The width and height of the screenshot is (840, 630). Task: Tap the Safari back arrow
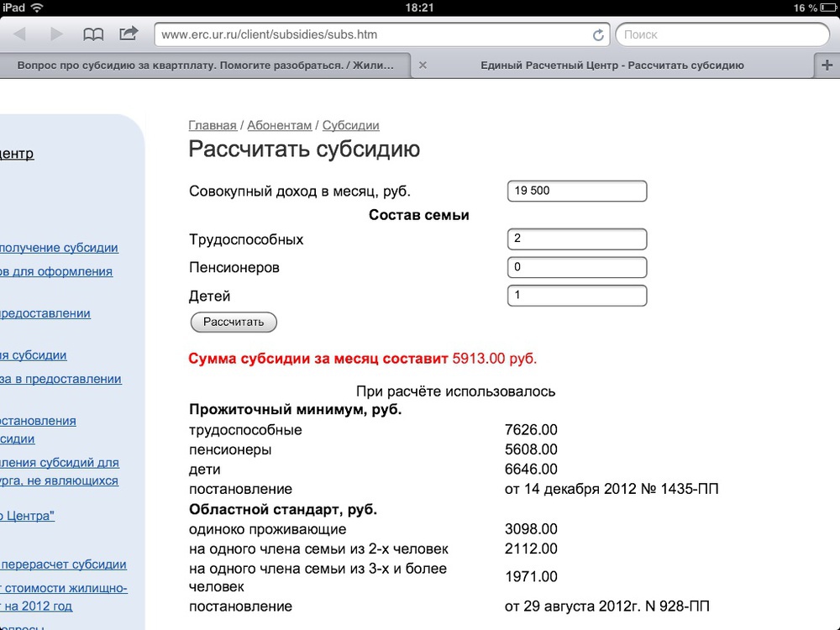(20, 34)
